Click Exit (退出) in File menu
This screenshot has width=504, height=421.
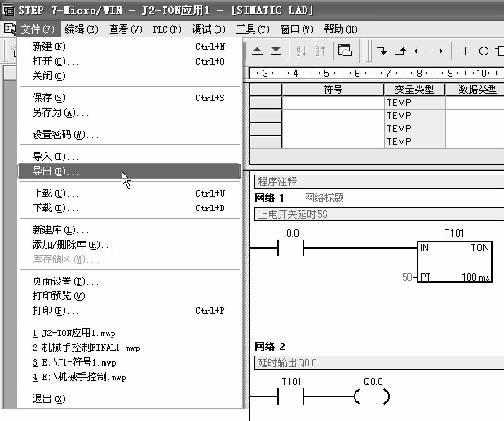tap(49, 399)
